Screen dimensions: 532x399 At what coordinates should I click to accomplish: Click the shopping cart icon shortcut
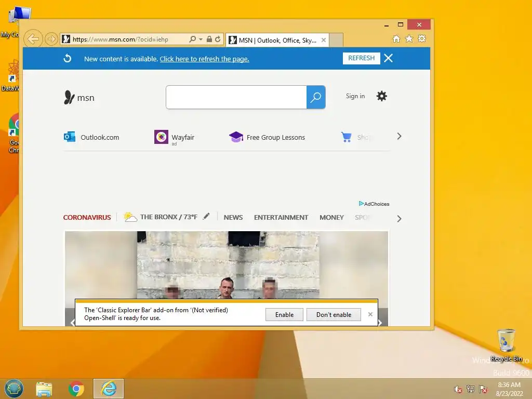point(346,137)
